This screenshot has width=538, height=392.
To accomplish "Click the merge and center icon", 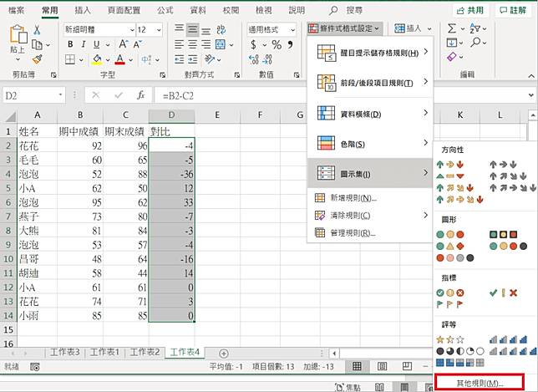I will point(221,44).
